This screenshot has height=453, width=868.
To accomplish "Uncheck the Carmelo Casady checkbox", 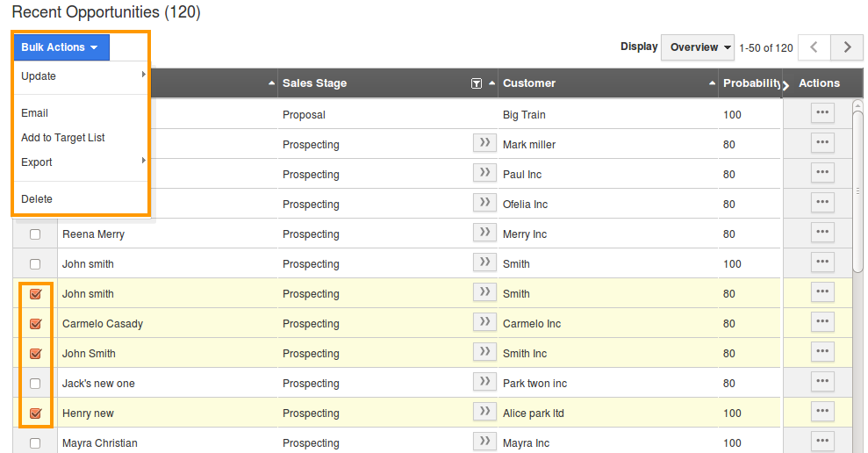I will [x=35, y=324].
